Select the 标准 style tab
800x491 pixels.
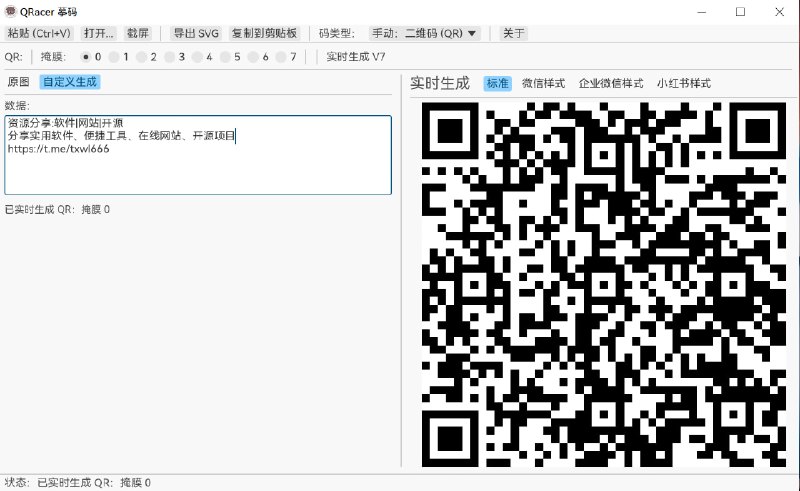497,83
